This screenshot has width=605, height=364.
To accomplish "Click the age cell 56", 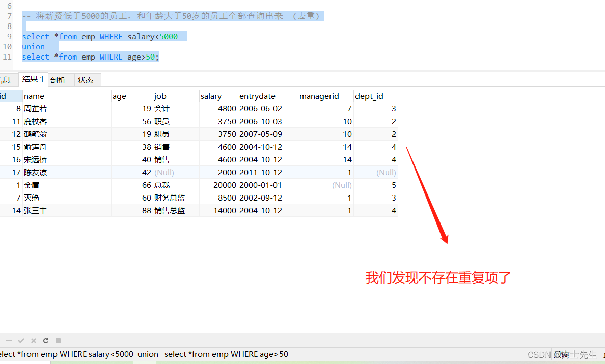I will pyautogui.click(x=132, y=122).
